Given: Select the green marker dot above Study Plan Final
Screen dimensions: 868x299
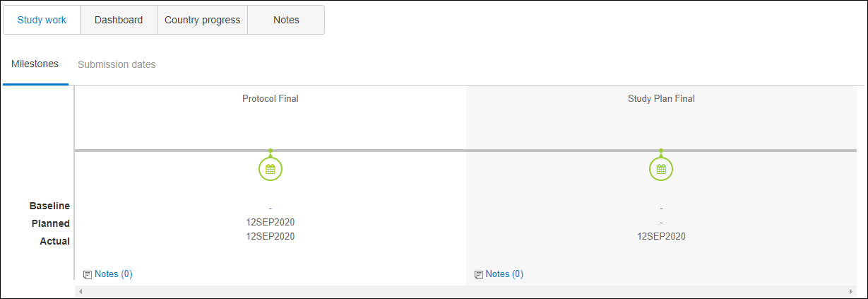Looking at the screenshot, I should coord(661,151).
